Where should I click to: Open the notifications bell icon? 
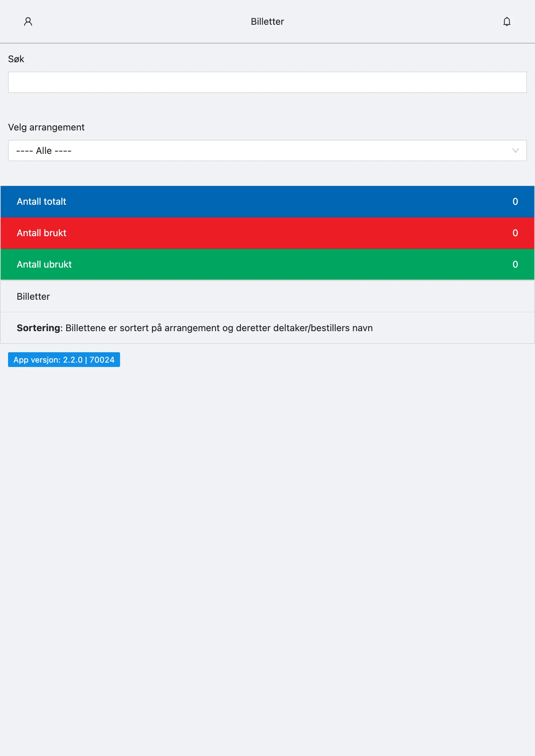(507, 22)
